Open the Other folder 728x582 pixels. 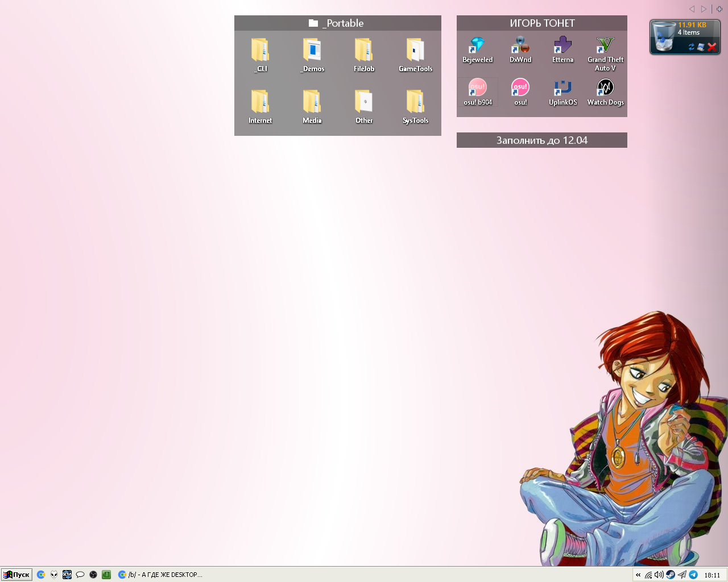pos(364,107)
